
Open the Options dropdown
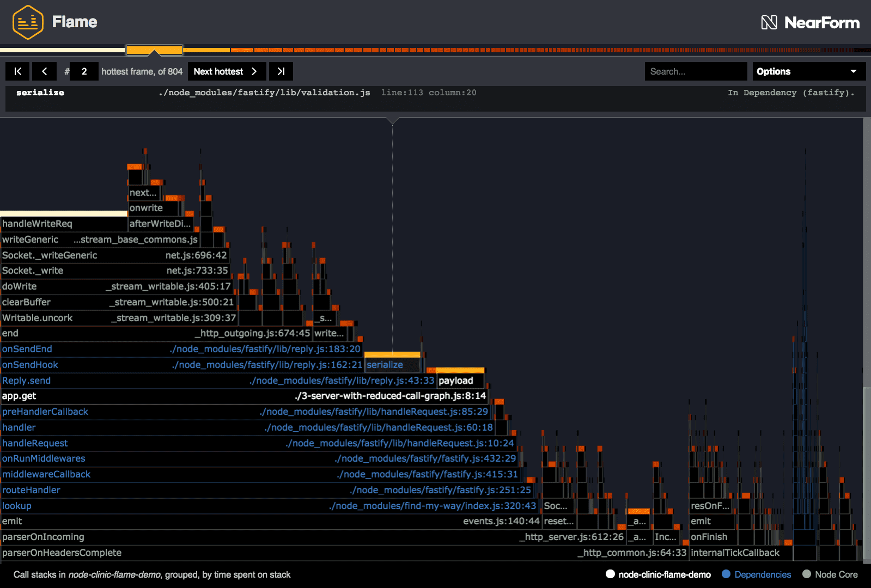[x=809, y=71]
